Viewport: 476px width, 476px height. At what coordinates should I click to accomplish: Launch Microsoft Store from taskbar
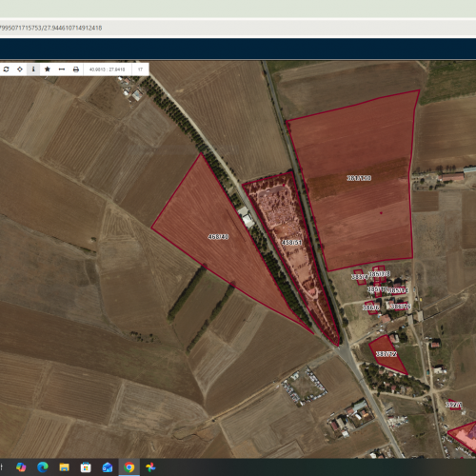pos(86,467)
